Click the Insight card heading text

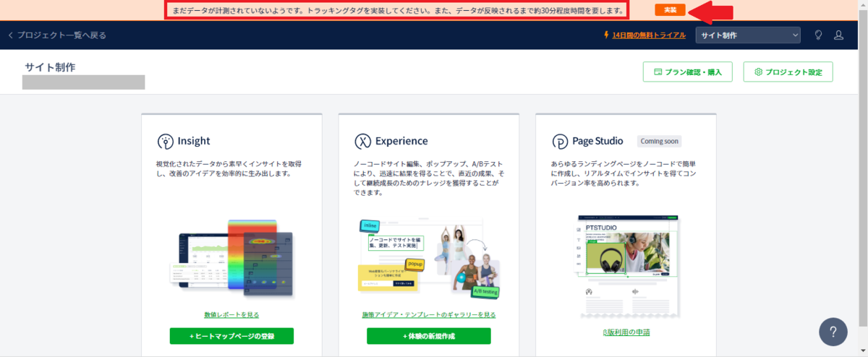click(194, 141)
